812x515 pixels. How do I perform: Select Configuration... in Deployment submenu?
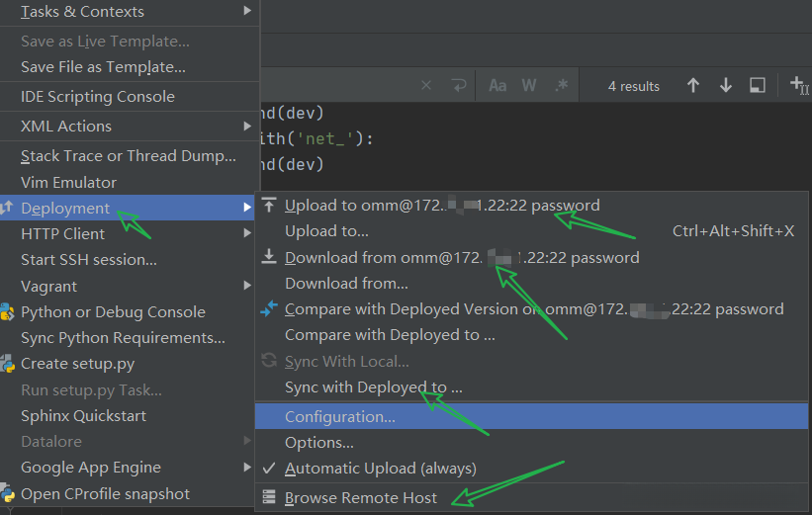340,417
